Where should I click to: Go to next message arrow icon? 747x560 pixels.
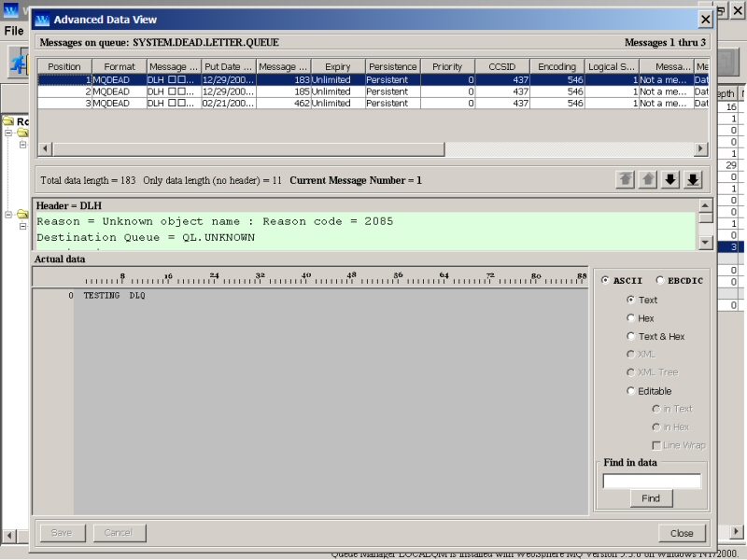click(670, 180)
